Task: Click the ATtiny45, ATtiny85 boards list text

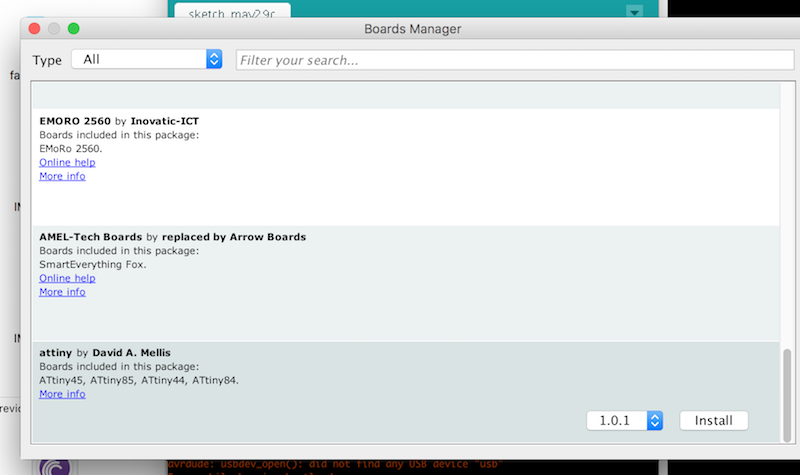Action: [139, 380]
